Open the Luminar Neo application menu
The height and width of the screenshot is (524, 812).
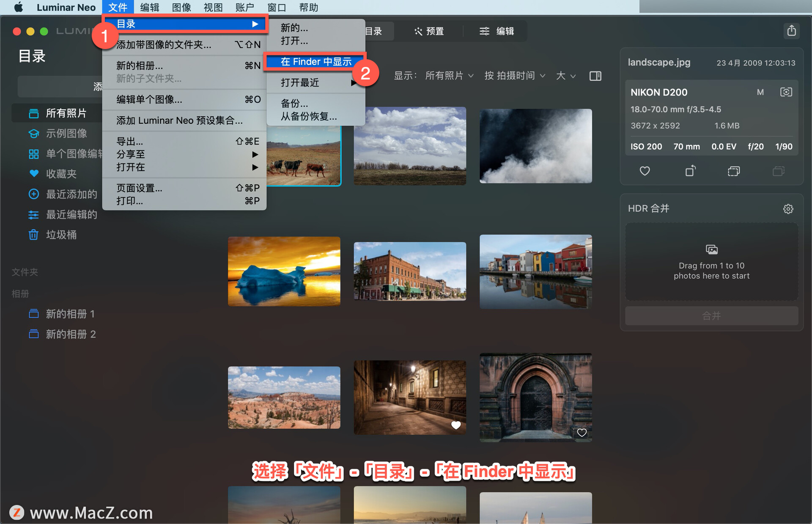tap(66, 7)
